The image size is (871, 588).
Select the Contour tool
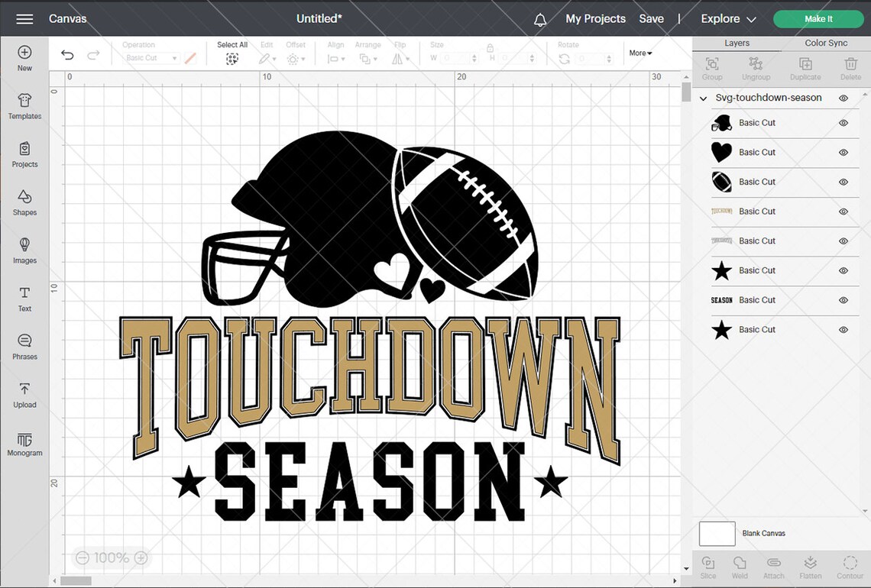click(850, 565)
